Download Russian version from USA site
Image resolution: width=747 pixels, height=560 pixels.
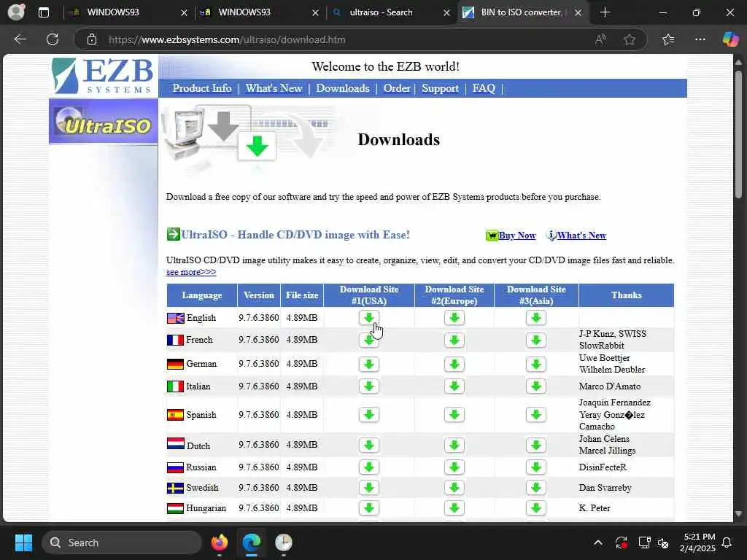click(368, 467)
